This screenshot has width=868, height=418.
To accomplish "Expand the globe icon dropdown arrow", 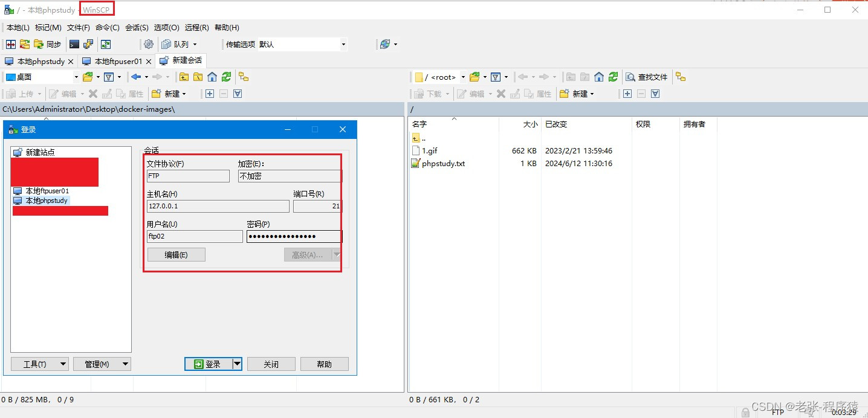I will 396,44.
